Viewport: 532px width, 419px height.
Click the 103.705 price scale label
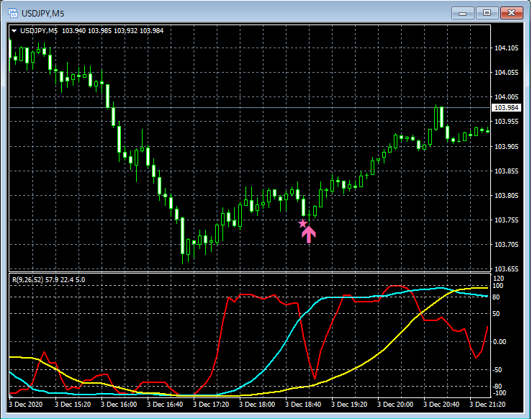pos(508,245)
